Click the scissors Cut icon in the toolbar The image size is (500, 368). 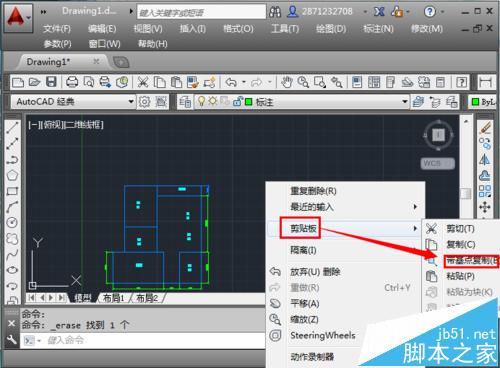(x=143, y=82)
